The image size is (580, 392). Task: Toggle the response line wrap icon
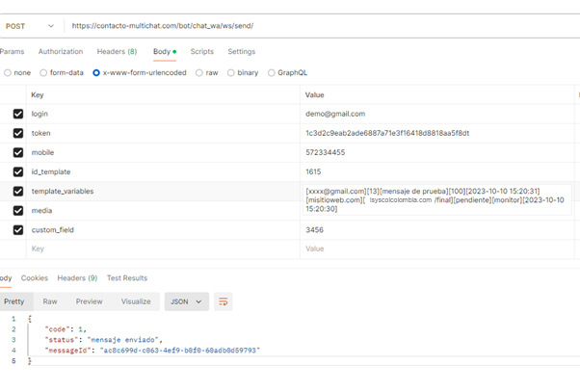[x=223, y=301]
